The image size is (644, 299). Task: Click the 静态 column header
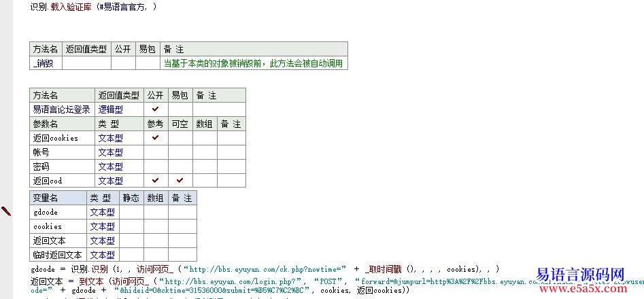click(x=131, y=198)
